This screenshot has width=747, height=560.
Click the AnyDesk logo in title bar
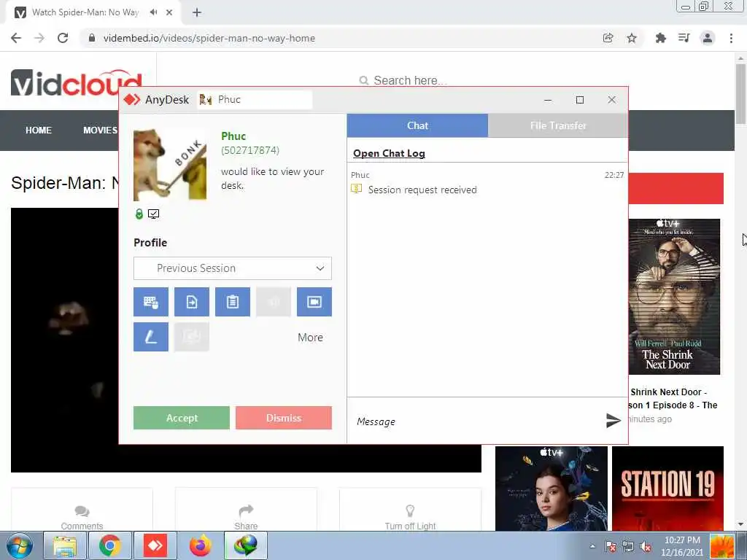click(132, 99)
